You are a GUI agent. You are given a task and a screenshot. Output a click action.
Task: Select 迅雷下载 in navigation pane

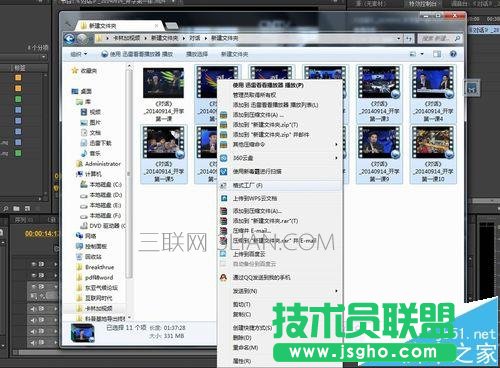pos(96,143)
